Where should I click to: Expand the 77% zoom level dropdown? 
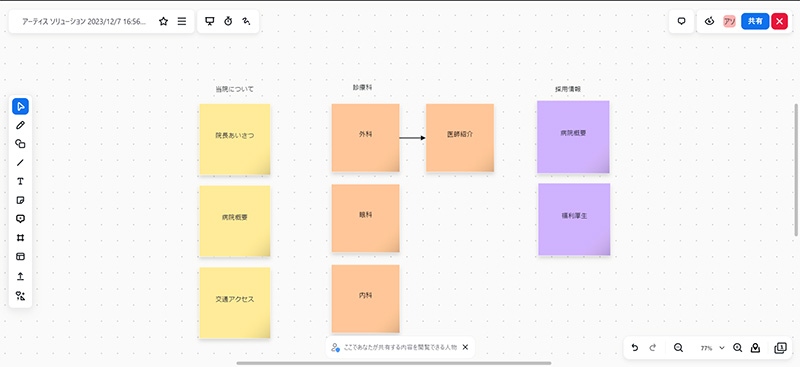point(713,348)
